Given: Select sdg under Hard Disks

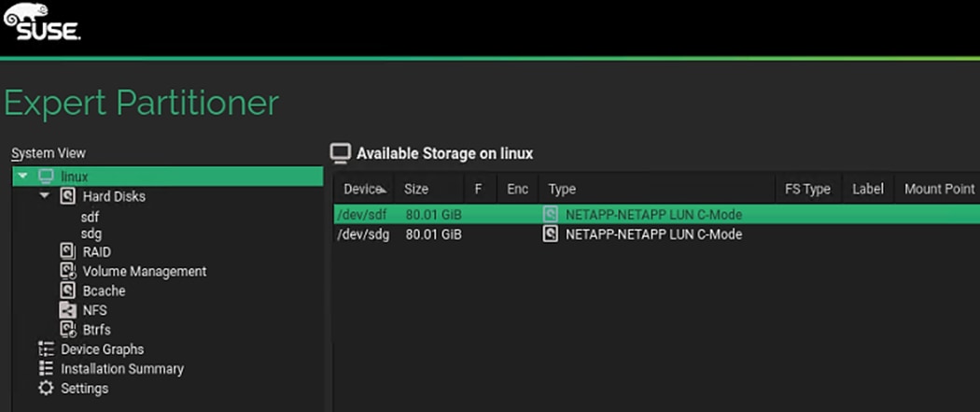Looking at the screenshot, I should pyautogui.click(x=91, y=233).
